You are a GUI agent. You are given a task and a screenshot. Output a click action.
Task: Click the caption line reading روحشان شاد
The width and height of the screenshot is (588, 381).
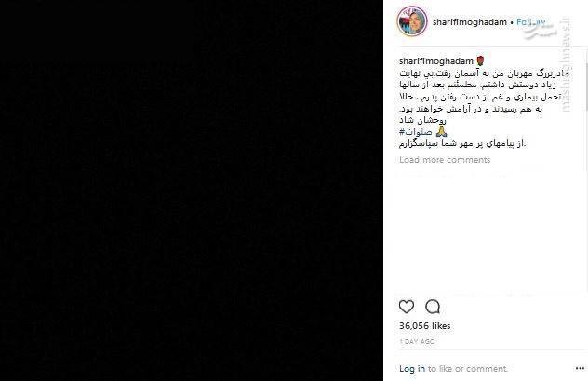point(422,120)
